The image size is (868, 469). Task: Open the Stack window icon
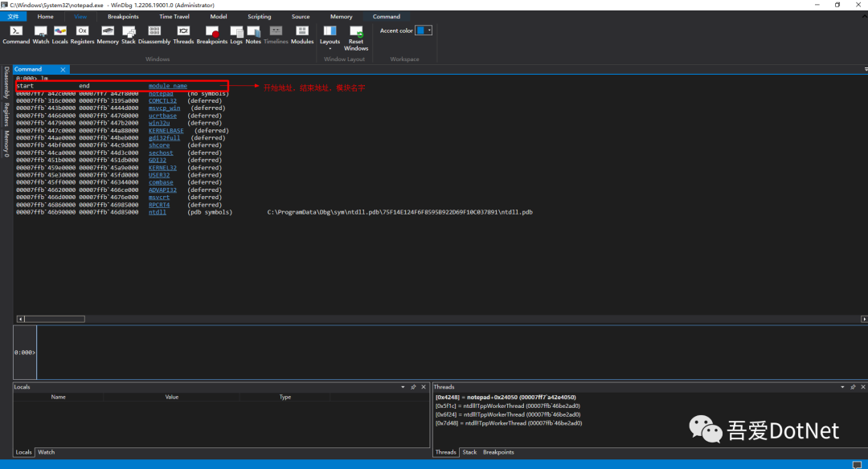click(x=129, y=35)
